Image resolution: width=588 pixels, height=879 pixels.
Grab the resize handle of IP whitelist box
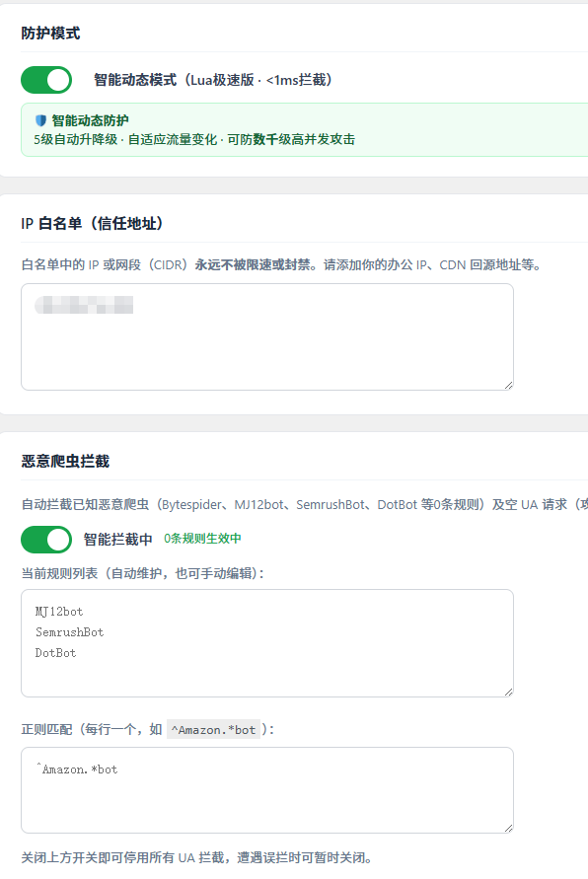[x=508, y=385]
